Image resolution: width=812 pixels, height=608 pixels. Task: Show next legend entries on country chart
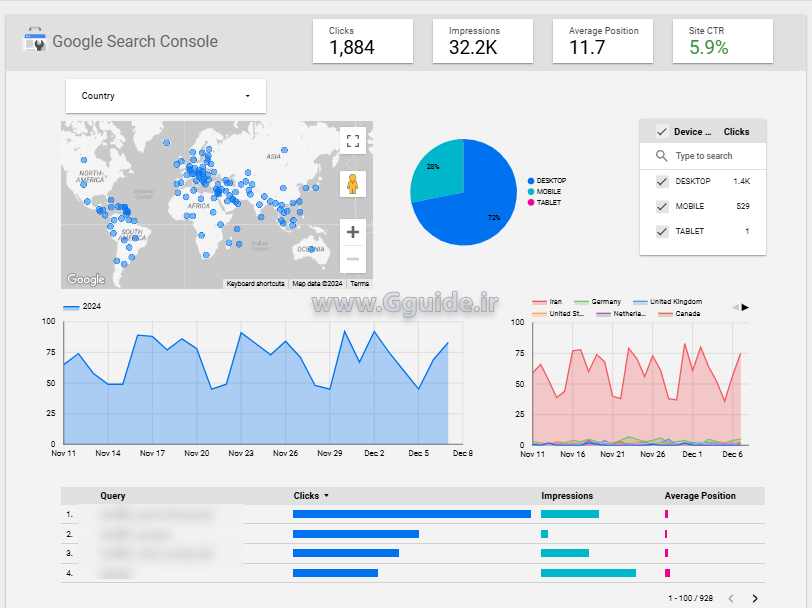click(745, 307)
